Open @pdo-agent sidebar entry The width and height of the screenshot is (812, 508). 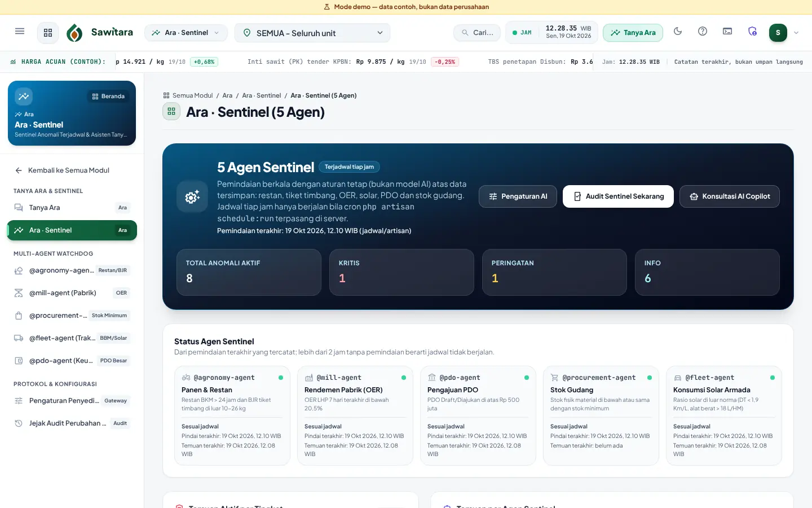pyautogui.click(x=72, y=361)
